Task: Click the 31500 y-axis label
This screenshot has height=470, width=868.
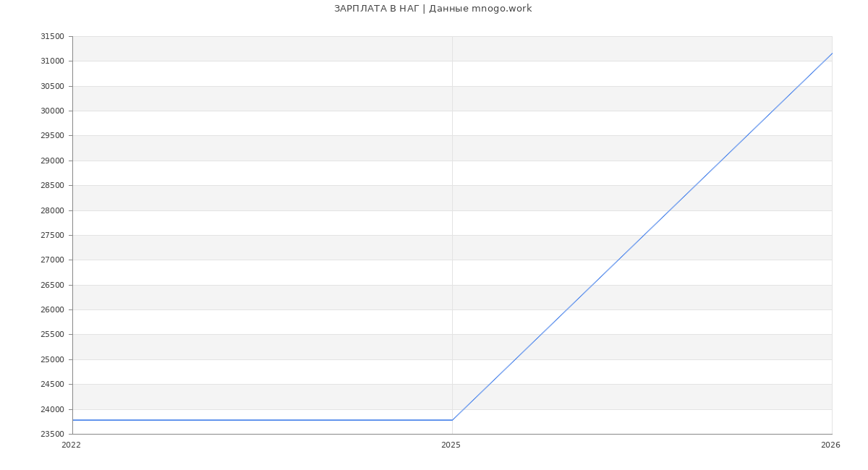Action: [x=52, y=37]
